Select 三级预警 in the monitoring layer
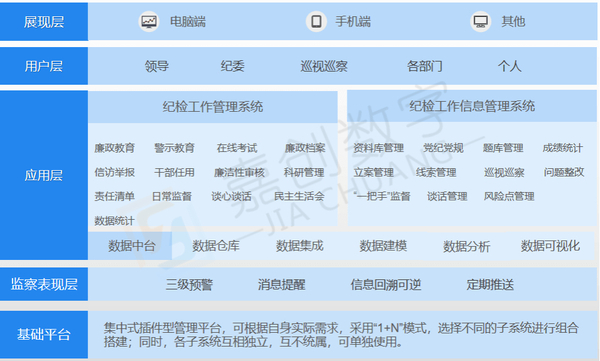 tap(189, 285)
